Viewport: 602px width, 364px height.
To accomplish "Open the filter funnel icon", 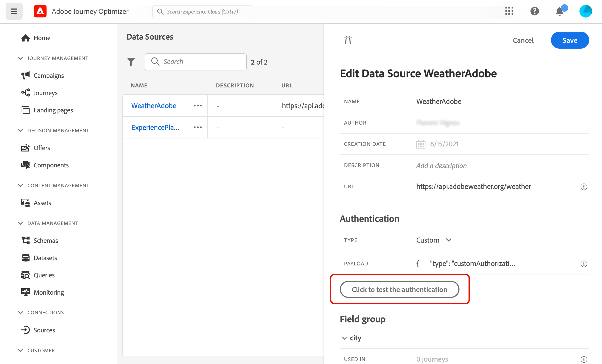I will pyautogui.click(x=131, y=62).
